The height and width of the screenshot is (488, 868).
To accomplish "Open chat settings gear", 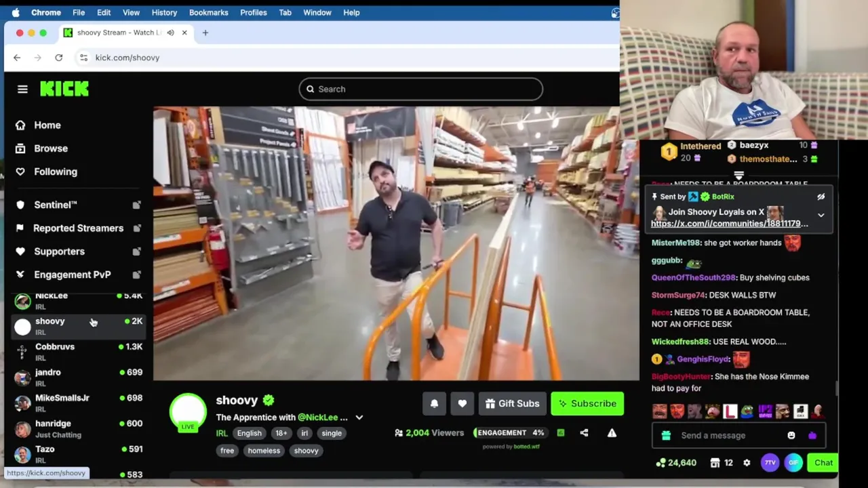I will 747,463.
